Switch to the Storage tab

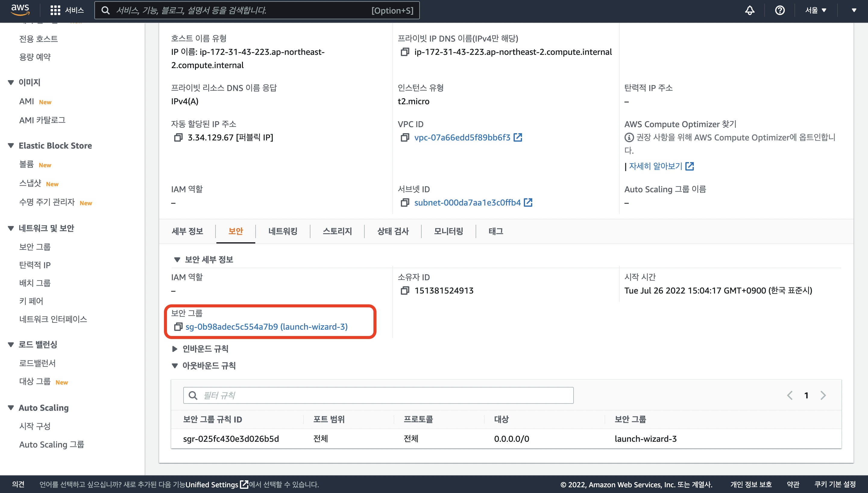[x=337, y=231]
